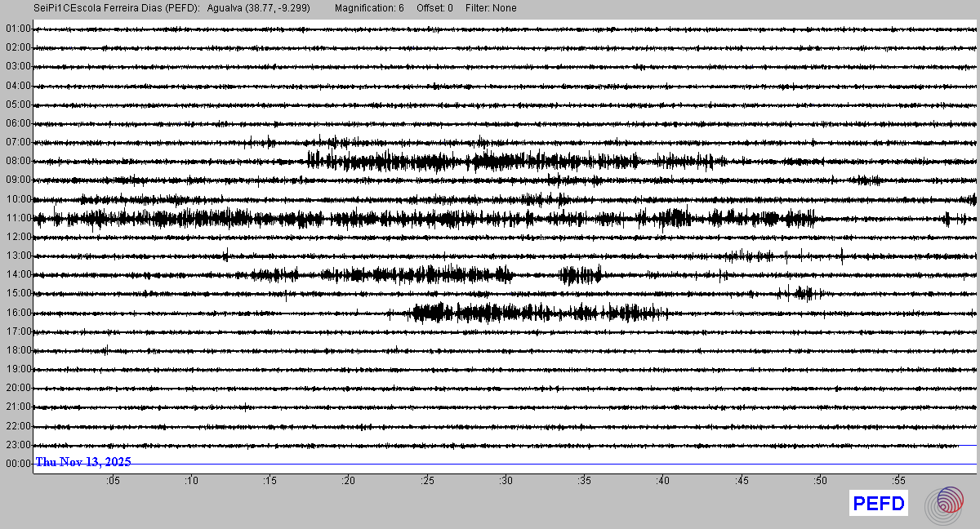Click the Magnification: 6 header label
Screen dimensions: 980x529
(369, 8)
